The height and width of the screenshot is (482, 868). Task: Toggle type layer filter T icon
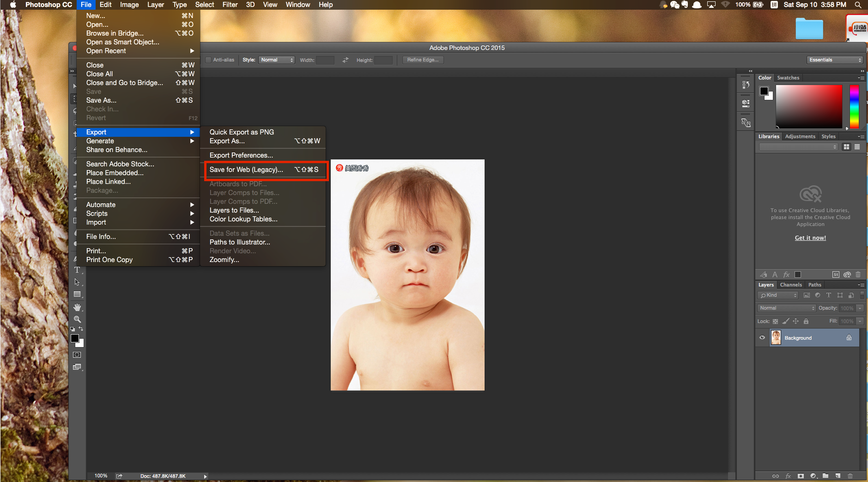829,295
